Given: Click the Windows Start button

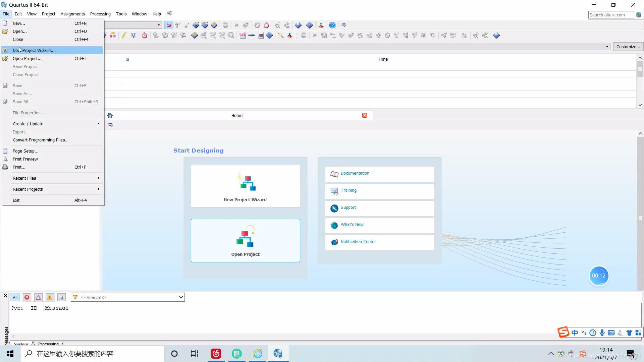Looking at the screenshot, I should (x=10, y=354).
